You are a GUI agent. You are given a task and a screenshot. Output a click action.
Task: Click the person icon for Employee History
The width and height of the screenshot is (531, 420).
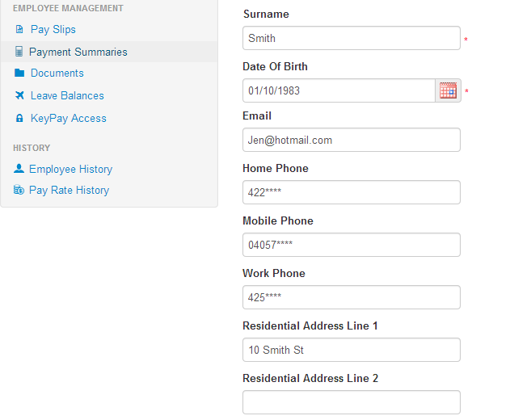tap(19, 169)
